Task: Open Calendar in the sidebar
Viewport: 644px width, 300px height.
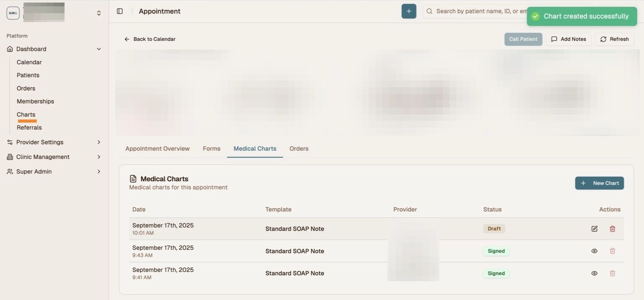Action: pos(29,62)
